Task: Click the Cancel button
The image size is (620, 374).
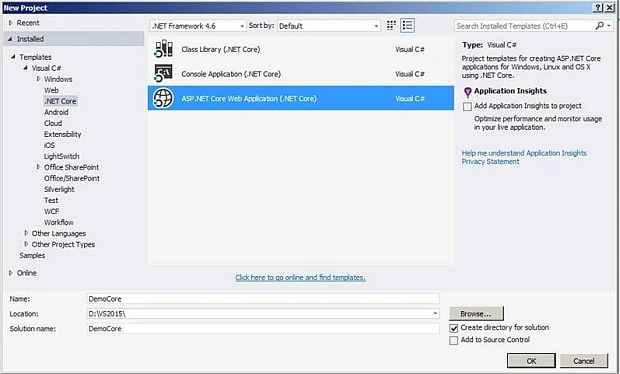Action: tap(584, 361)
